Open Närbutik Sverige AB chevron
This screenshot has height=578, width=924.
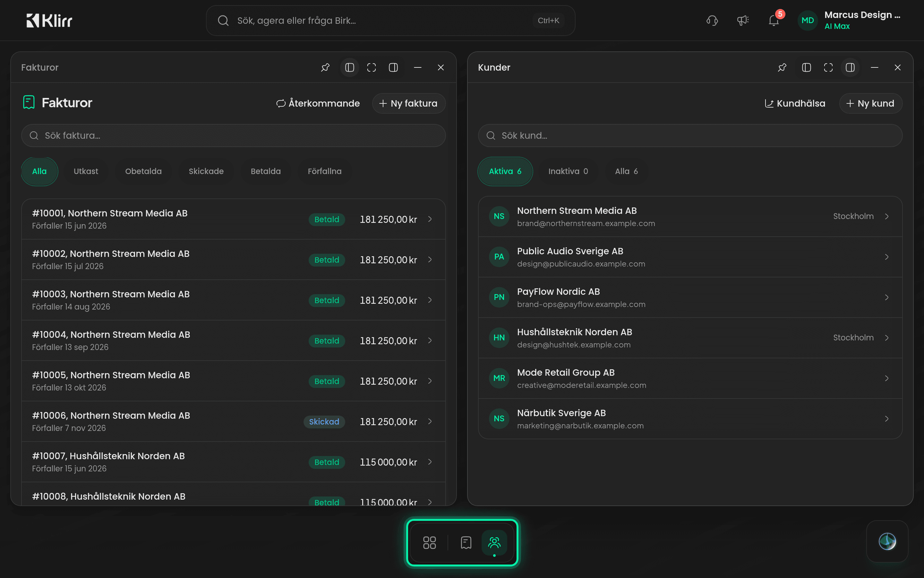(886, 419)
